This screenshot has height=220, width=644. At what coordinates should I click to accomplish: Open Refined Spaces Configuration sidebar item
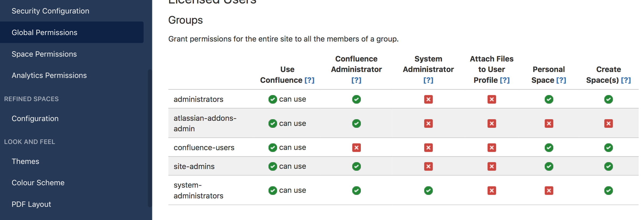coord(35,118)
